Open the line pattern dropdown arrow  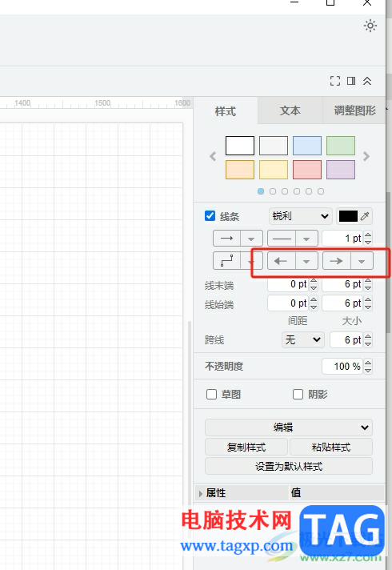point(306,239)
